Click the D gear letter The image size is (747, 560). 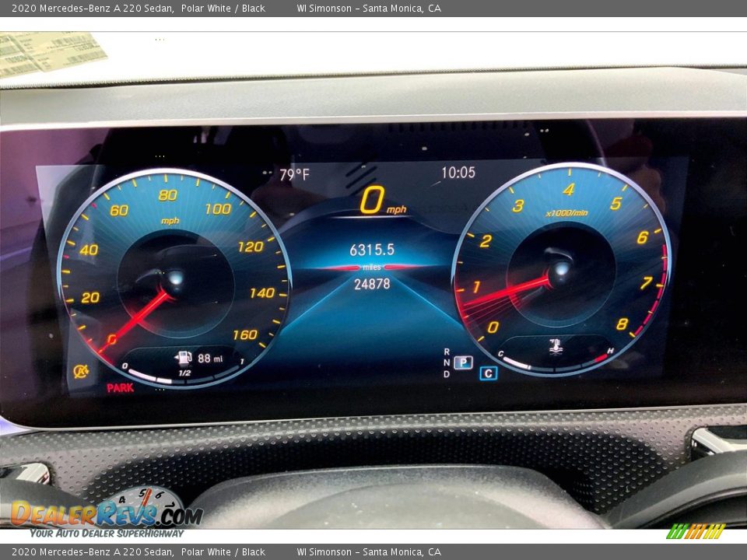tap(447, 374)
